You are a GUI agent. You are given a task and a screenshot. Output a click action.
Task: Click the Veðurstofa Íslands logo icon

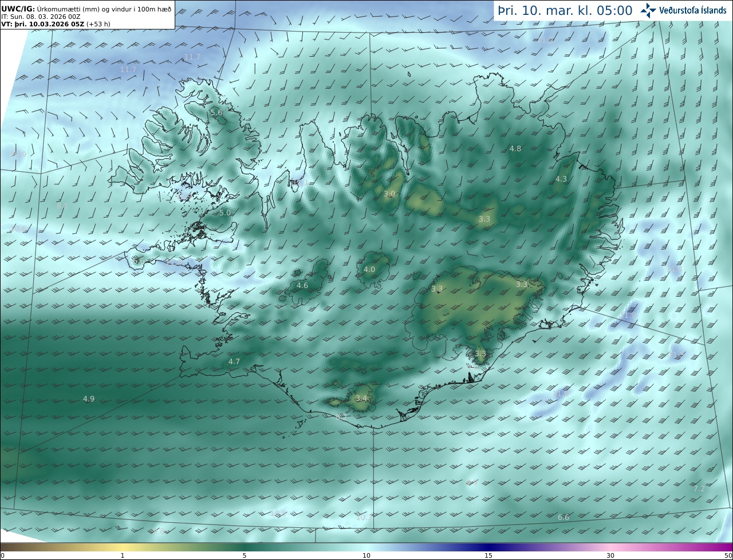648,10
